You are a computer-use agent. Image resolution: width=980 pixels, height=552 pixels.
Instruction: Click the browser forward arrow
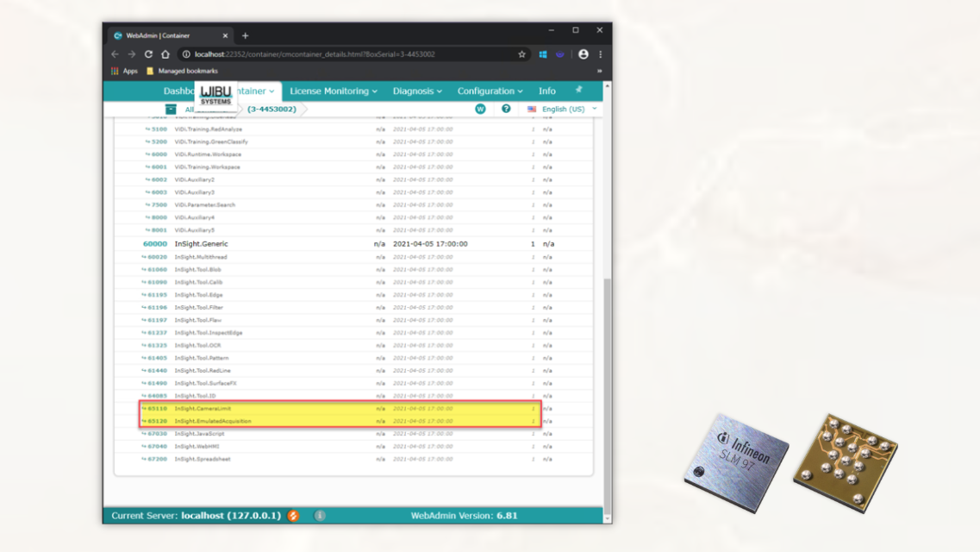point(132,54)
